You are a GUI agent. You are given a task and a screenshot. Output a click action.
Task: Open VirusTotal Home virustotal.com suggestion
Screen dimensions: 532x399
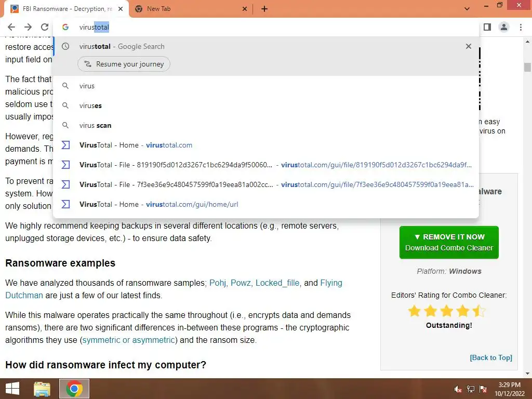click(267, 145)
